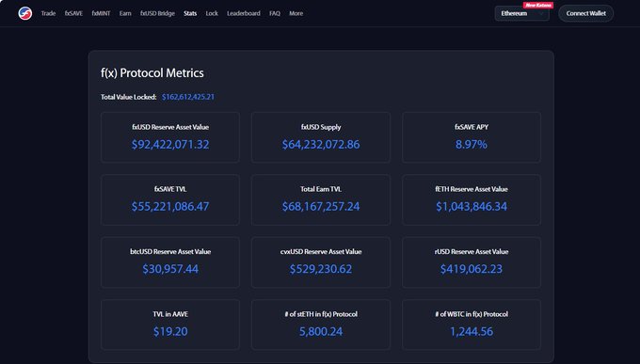Click the f(x) Protocol logo icon
Viewport: 640px width, 364px height.
[x=24, y=13]
